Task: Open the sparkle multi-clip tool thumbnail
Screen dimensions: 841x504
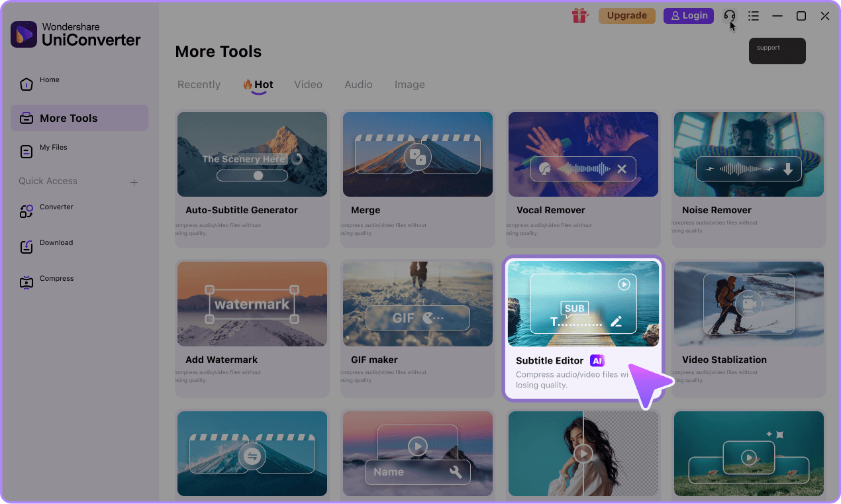Action: [x=749, y=454]
